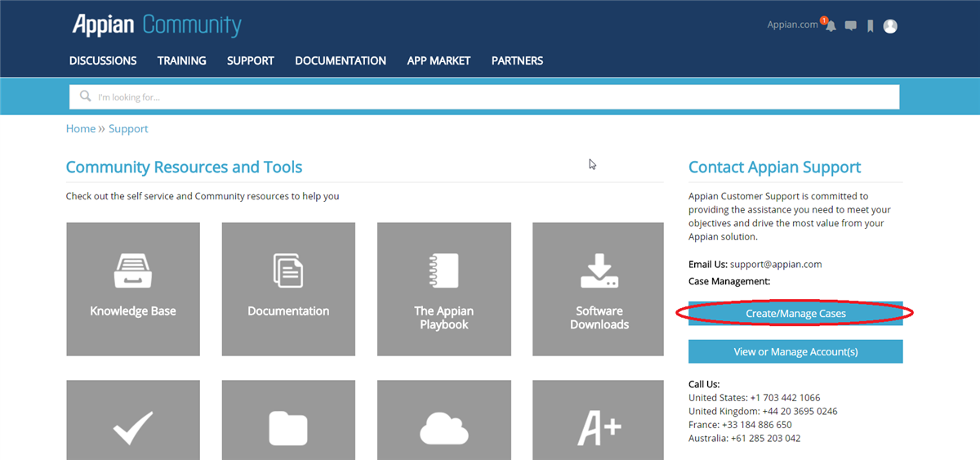Image resolution: width=980 pixels, height=460 pixels.
Task: Open the TRAINING menu
Action: [181, 60]
